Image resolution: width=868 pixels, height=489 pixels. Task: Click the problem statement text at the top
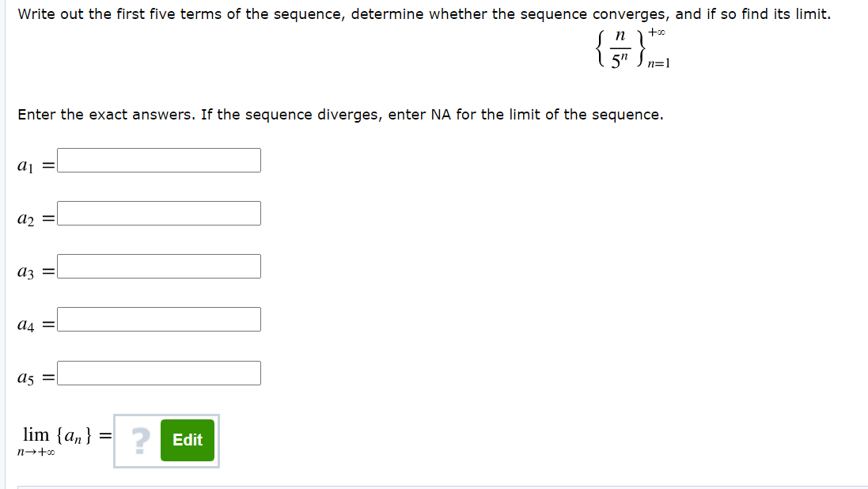[x=423, y=13]
